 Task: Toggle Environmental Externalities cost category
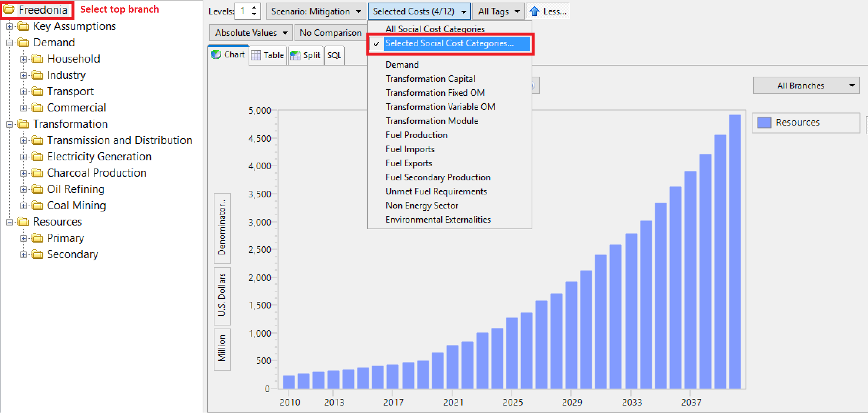[x=450, y=220]
